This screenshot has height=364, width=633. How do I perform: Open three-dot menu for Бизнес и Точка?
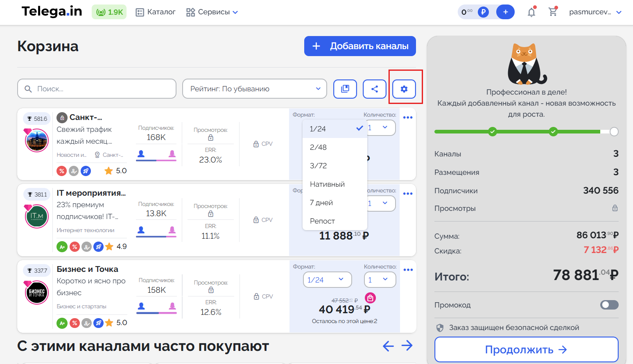click(x=408, y=270)
